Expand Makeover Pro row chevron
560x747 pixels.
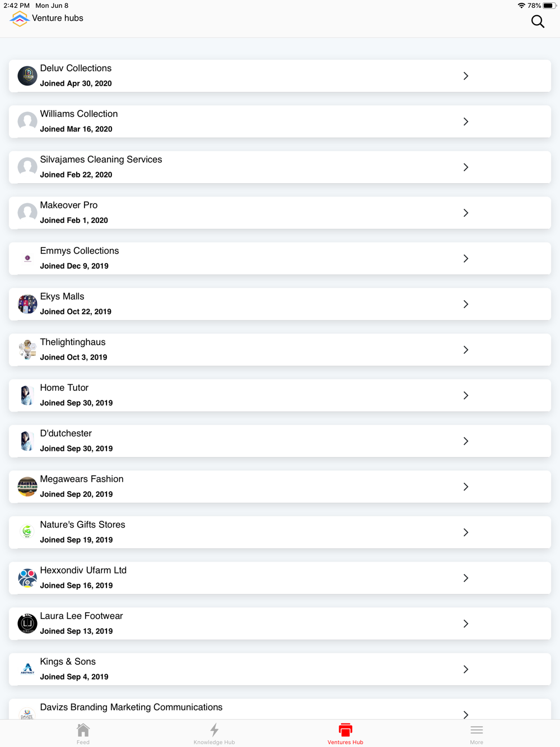click(x=466, y=213)
